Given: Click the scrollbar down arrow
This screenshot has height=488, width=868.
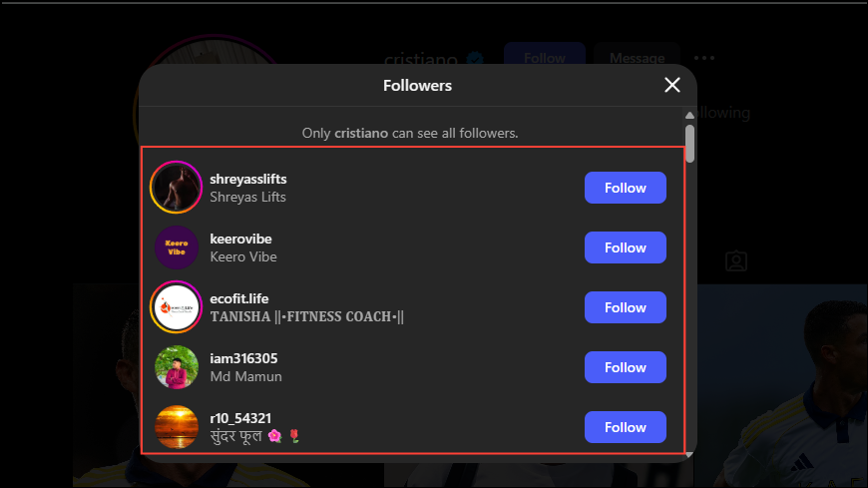Looking at the screenshot, I should (x=689, y=455).
